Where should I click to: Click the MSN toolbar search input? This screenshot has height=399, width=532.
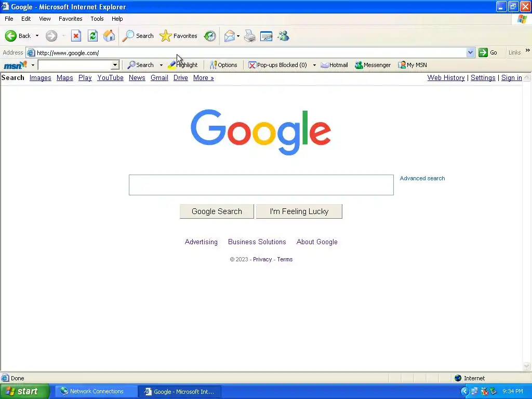tap(75, 65)
